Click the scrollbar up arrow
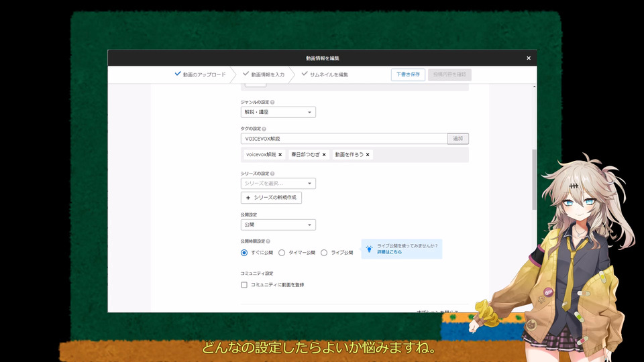The height and width of the screenshot is (362, 644). coord(534,86)
